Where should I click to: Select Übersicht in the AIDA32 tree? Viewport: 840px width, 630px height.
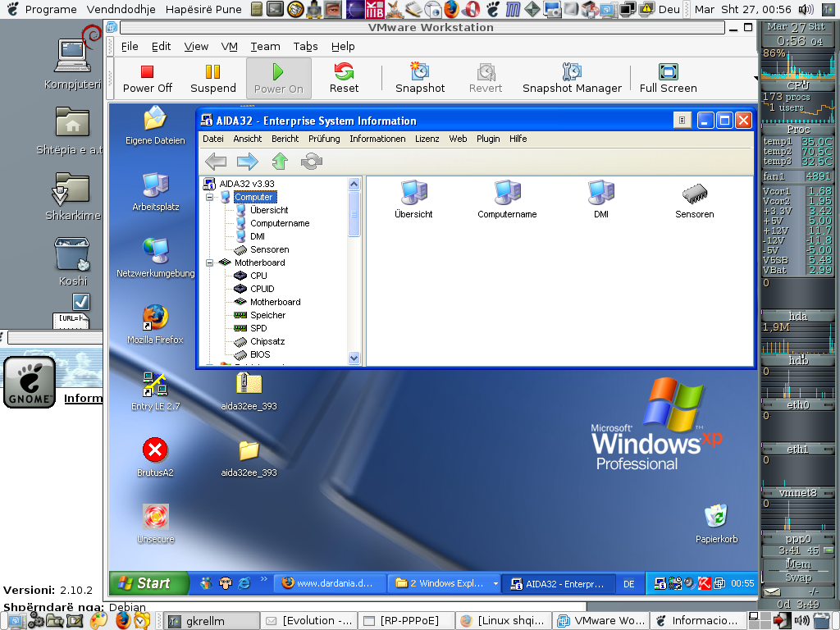[269, 210]
